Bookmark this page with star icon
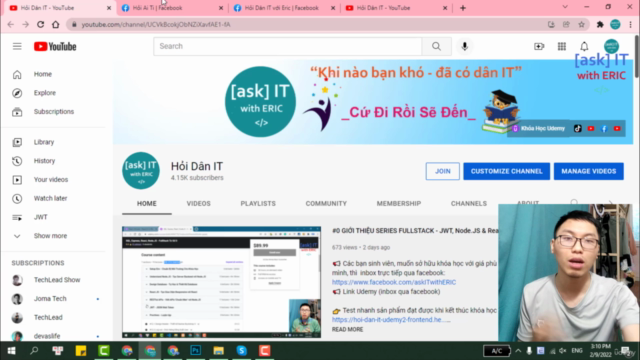 pos(581,24)
